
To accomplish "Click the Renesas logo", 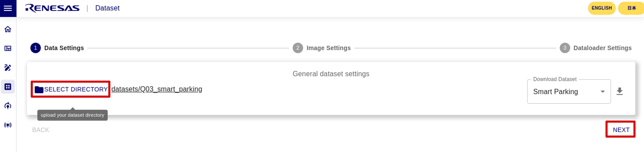I will pos(52,8).
